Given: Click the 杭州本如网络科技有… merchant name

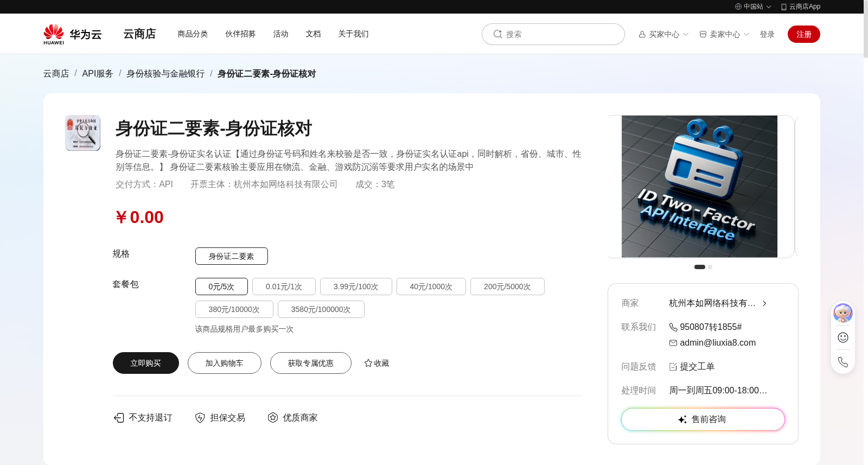Looking at the screenshot, I should click(x=712, y=303).
